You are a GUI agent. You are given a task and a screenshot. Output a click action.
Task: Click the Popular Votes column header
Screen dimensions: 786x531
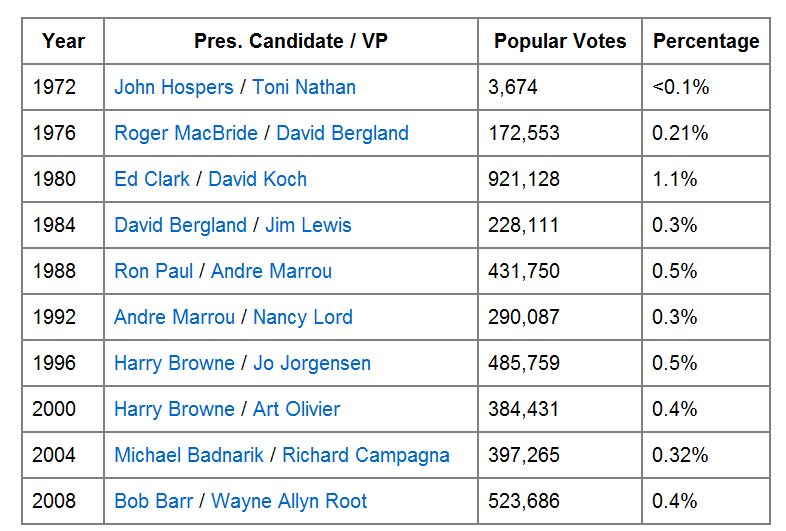click(x=560, y=41)
